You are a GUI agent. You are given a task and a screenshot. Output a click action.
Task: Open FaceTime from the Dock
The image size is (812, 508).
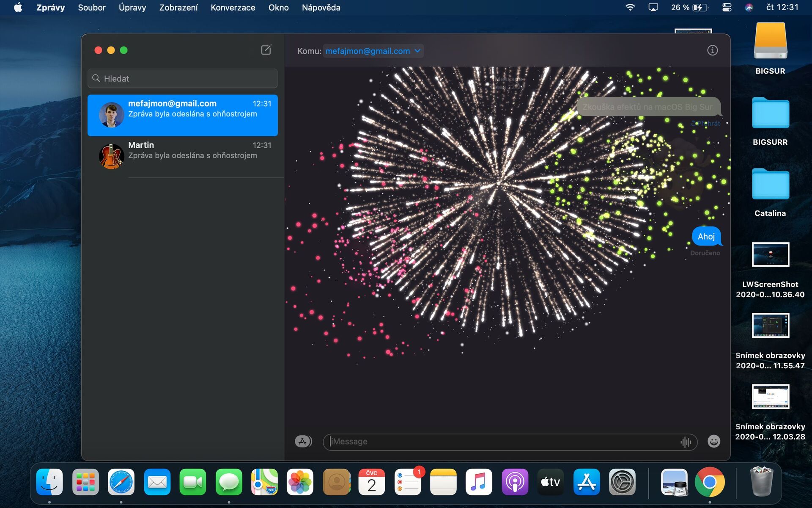(x=192, y=482)
